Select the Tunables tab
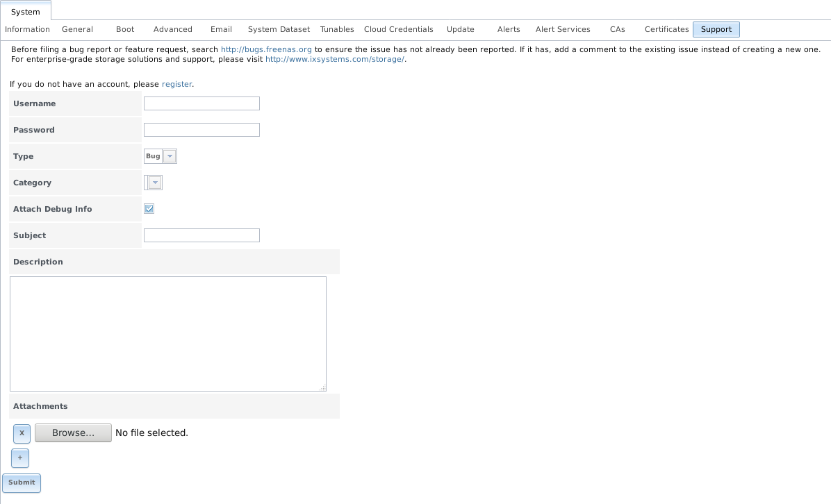This screenshot has height=504, width=831. tap(337, 29)
